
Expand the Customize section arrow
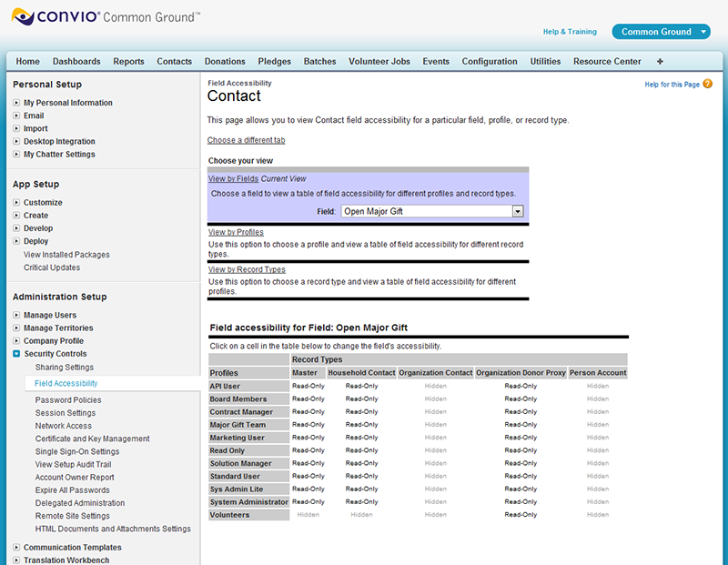16,203
